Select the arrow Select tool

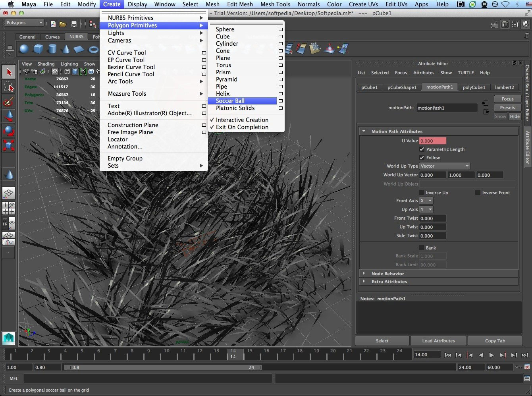click(9, 72)
